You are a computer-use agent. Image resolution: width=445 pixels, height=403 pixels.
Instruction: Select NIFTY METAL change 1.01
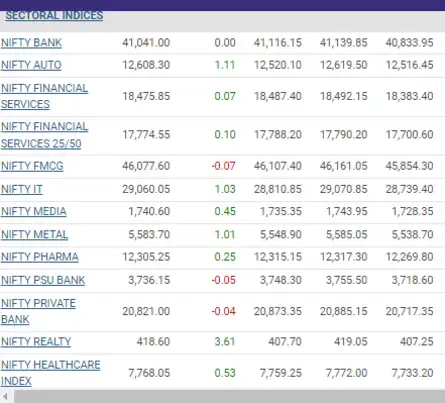pyautogui.click(x=225, y=234)
